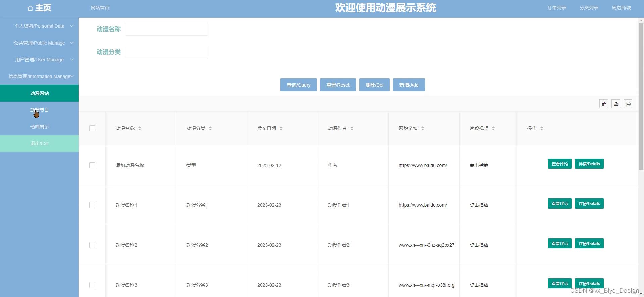Click www.xn---xn--9nz-sq2px27 link text

point(427,245)
